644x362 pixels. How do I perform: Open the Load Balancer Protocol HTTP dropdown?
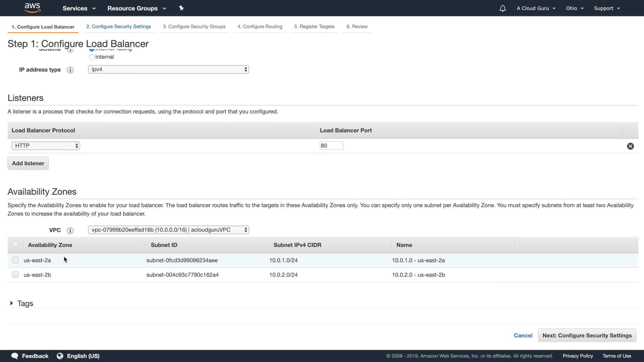(46, 146)
